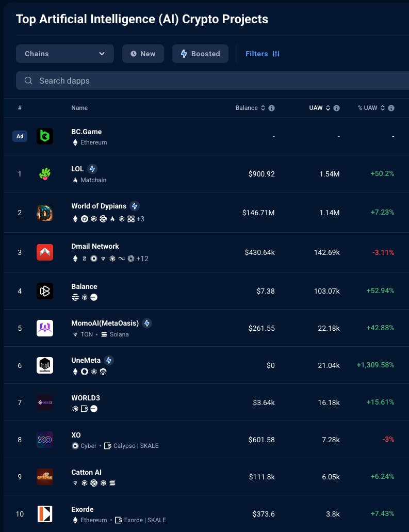
Task: Click the $430.64k balance value
Action: (x=260, y=252)
